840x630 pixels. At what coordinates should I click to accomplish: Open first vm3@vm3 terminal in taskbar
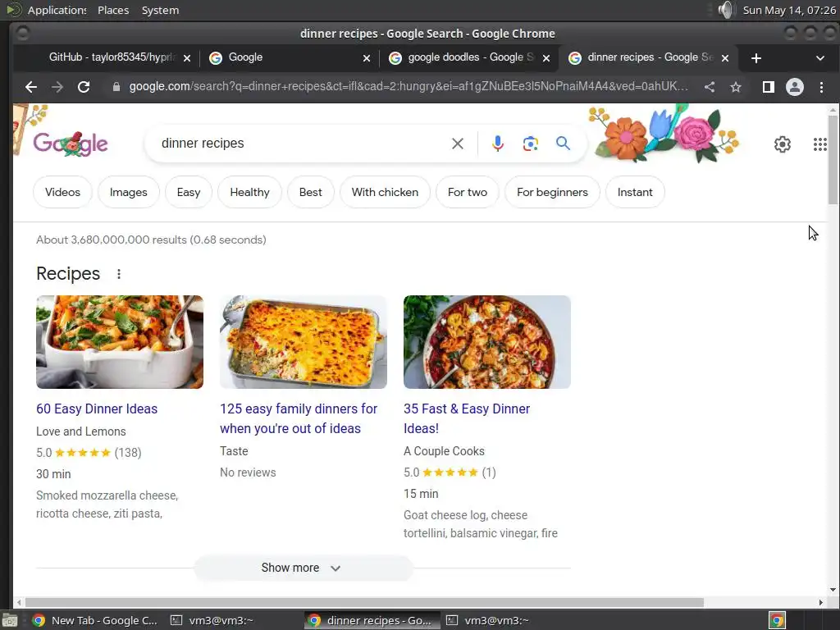tap(212, 620)
